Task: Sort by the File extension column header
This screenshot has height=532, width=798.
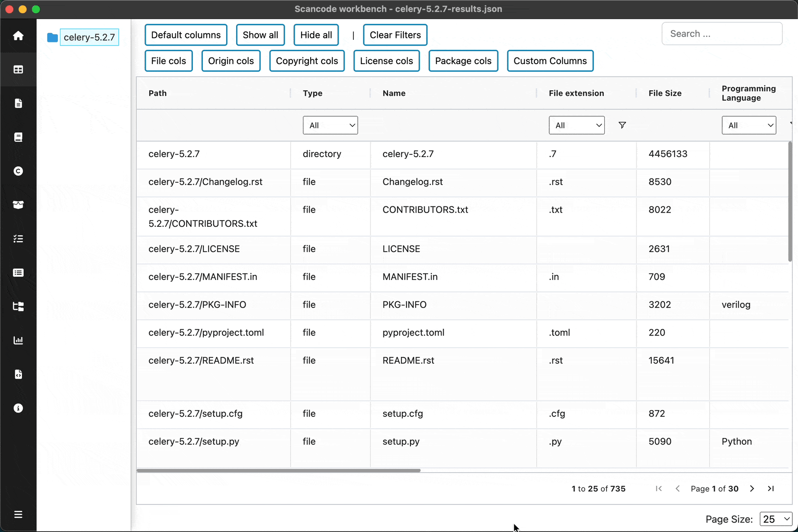Action: (577, 93)
